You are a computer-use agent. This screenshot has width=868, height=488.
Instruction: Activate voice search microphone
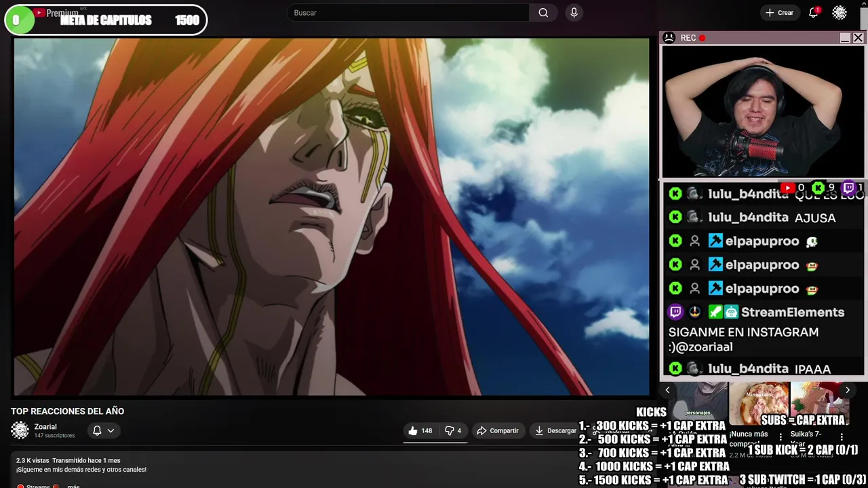574,13
